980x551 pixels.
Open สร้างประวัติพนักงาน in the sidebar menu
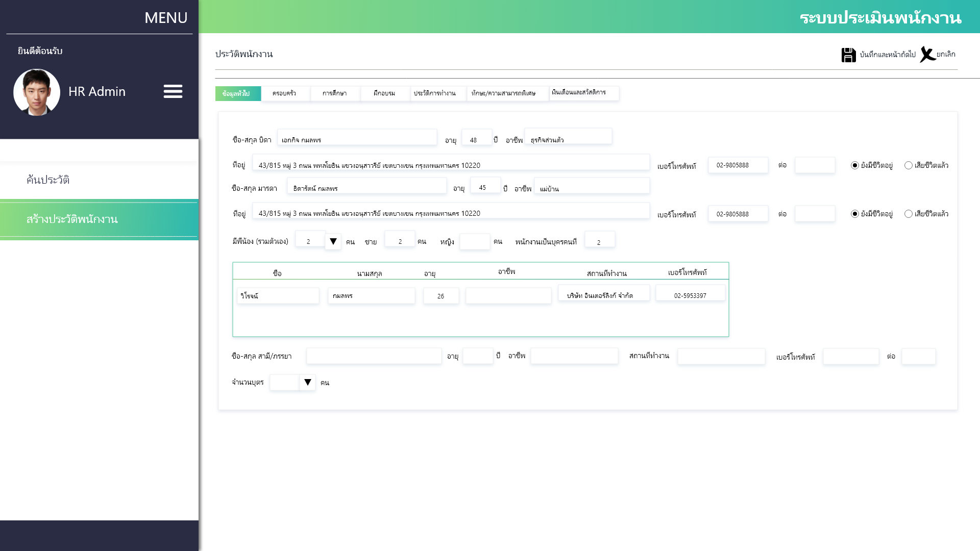click(x=99, y=219)
